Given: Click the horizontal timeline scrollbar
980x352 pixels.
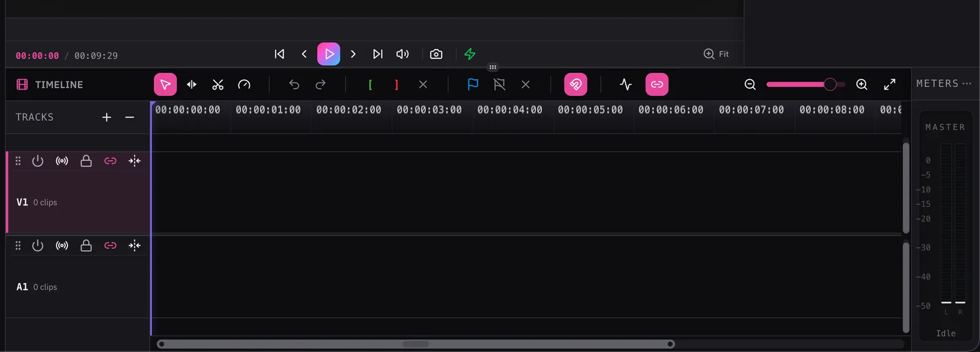Looking at the screenshot, I should point(416,344).
